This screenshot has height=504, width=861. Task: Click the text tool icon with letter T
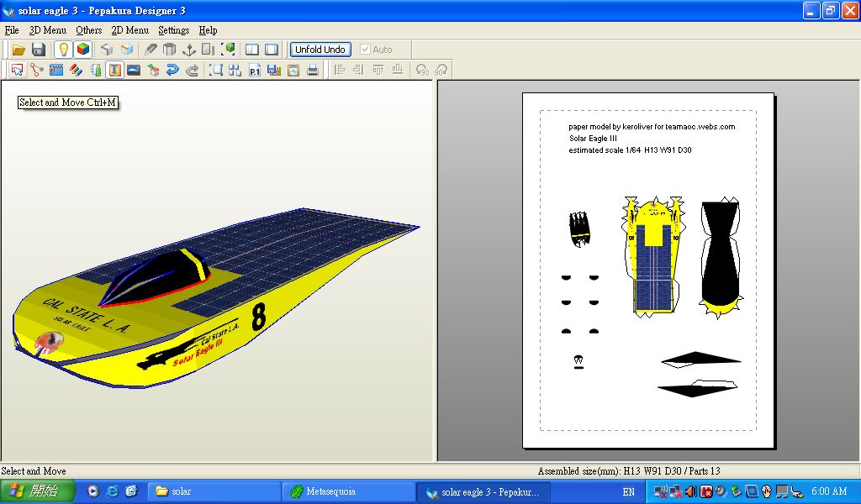(x=114, y=71)
